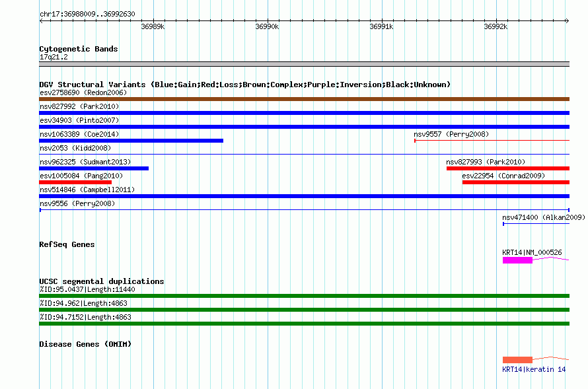Click the nsv827993 (Park2010) red bar
The width and height of the screenshot is (588, 389).
click(508, 168)
